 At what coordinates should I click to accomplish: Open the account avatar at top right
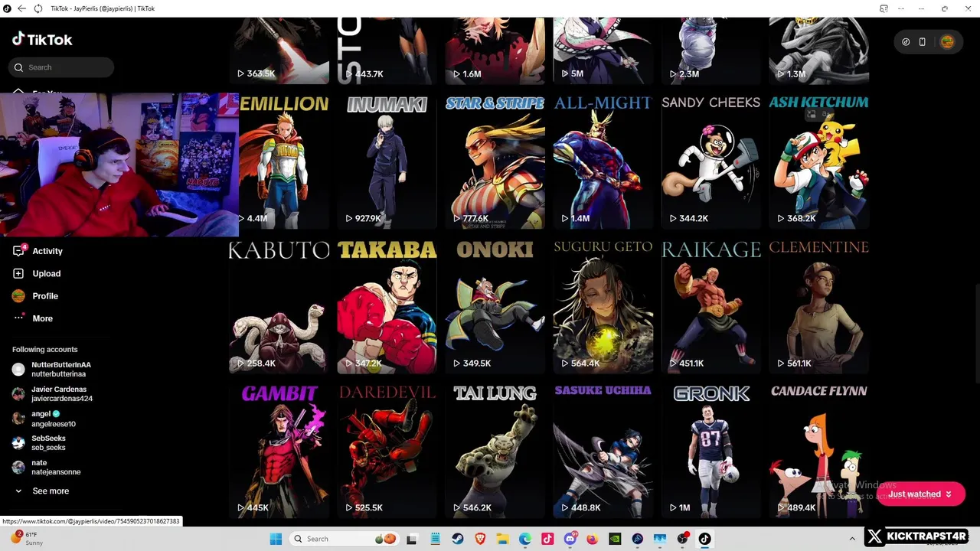(947, 42)
